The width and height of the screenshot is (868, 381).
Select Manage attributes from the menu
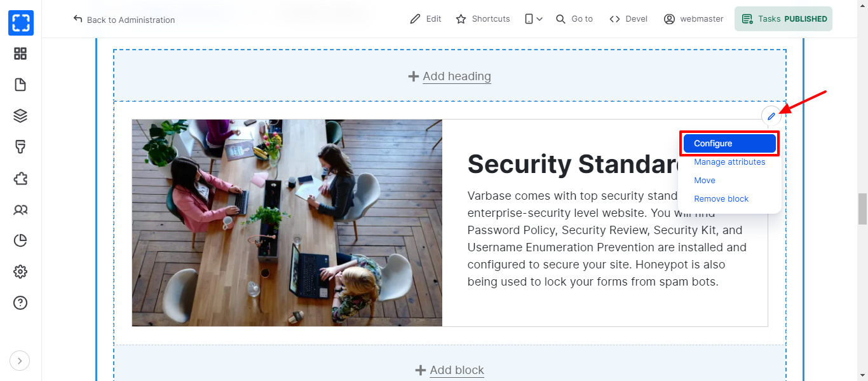click(729, 162)
